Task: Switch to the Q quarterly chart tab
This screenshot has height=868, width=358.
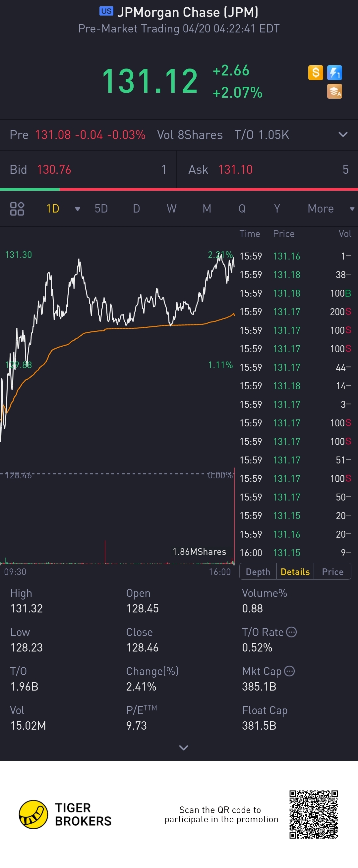Action: [242, 209]
